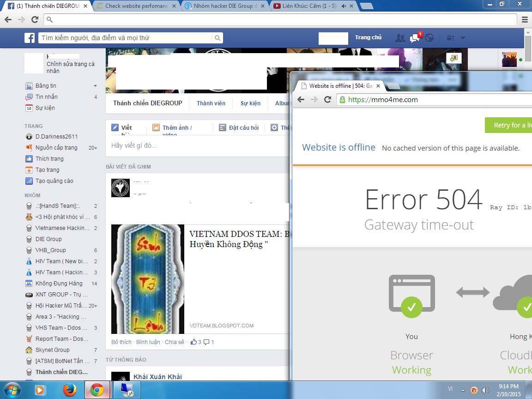The width and height of the screenshot is (532, 399).
Task: Click Chrome icon in the taskbar
Action: pos(97,390)
